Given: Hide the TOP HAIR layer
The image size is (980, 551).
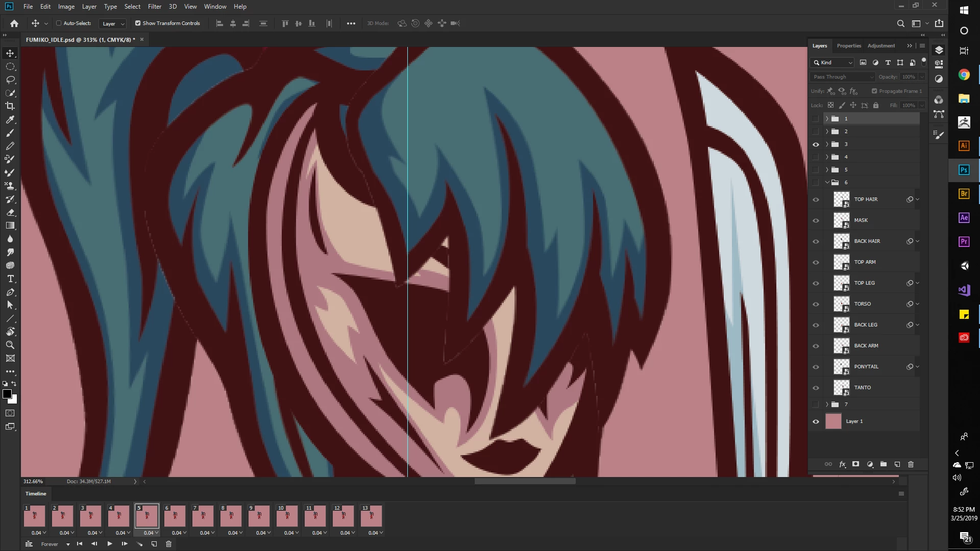Looking at the screenshot, I should click(816, 199).
